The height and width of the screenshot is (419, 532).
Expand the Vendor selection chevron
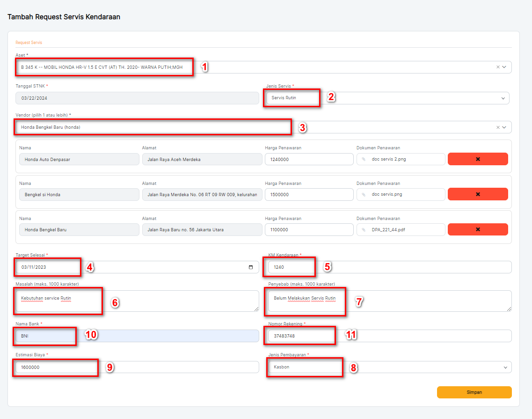[504, 127]
